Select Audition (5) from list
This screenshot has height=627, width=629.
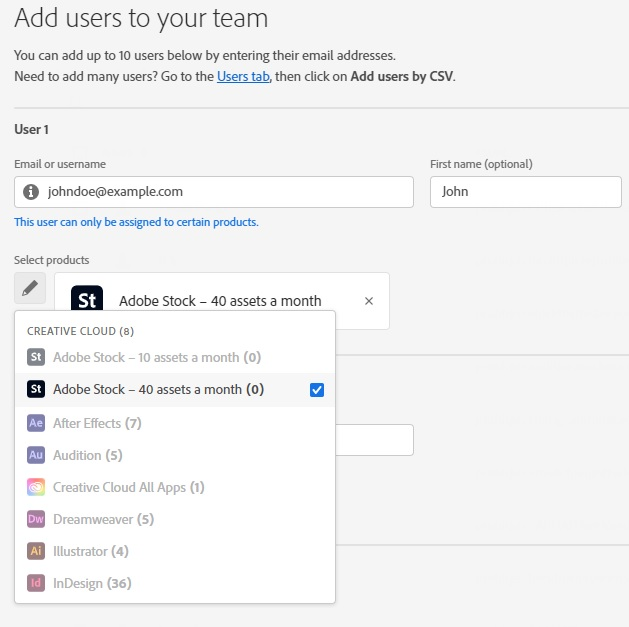pyautogui.click(x=174, y=455)
